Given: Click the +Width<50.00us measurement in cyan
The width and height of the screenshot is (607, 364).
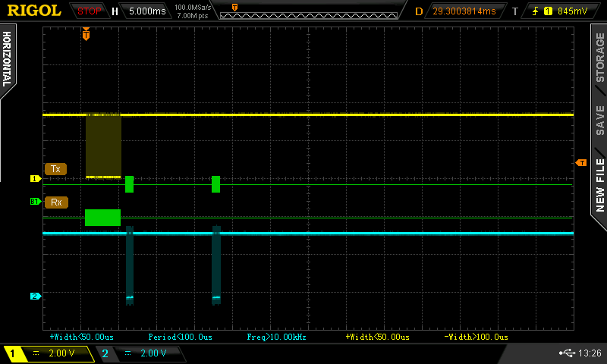Looking at the screenshot, I should pyautogui.click(x=82, y=337).
